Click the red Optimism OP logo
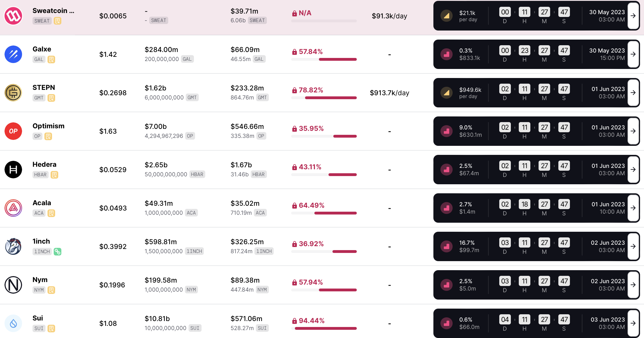Viewport: 644px width, 338px height. coord(13,131)
